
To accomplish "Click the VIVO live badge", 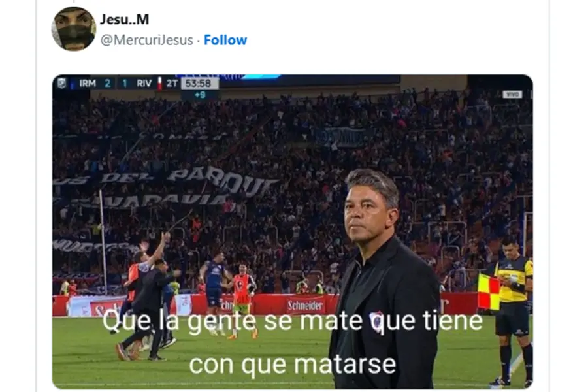I will (512, 95).
